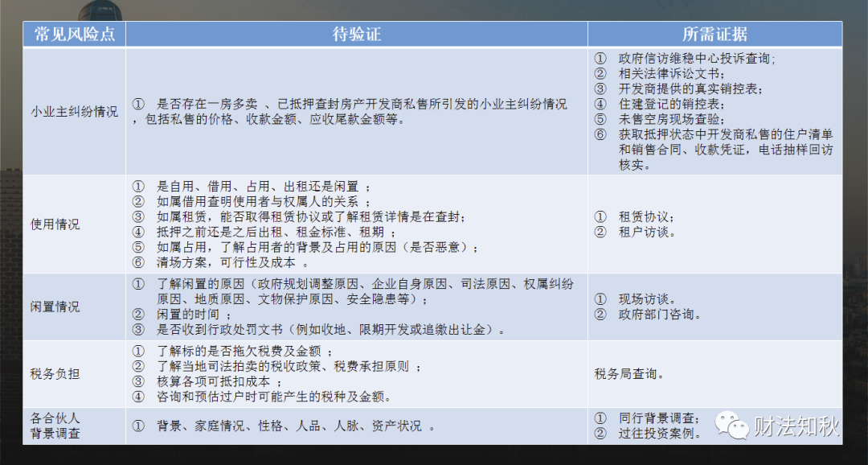Click the 各合伙人背景调查 row label
Screen dimensions: 868x465
[x=55, y=426]
